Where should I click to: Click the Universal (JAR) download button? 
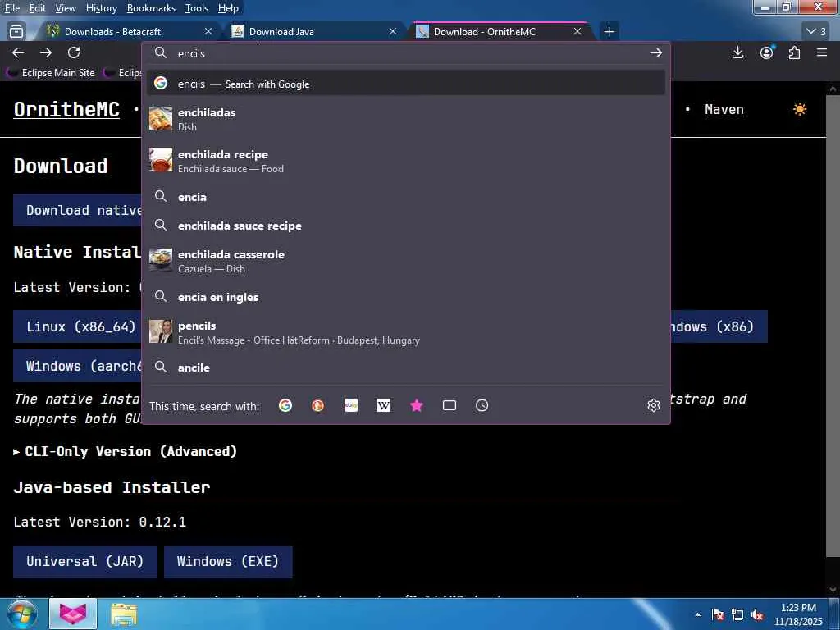(x=85, y=561)
